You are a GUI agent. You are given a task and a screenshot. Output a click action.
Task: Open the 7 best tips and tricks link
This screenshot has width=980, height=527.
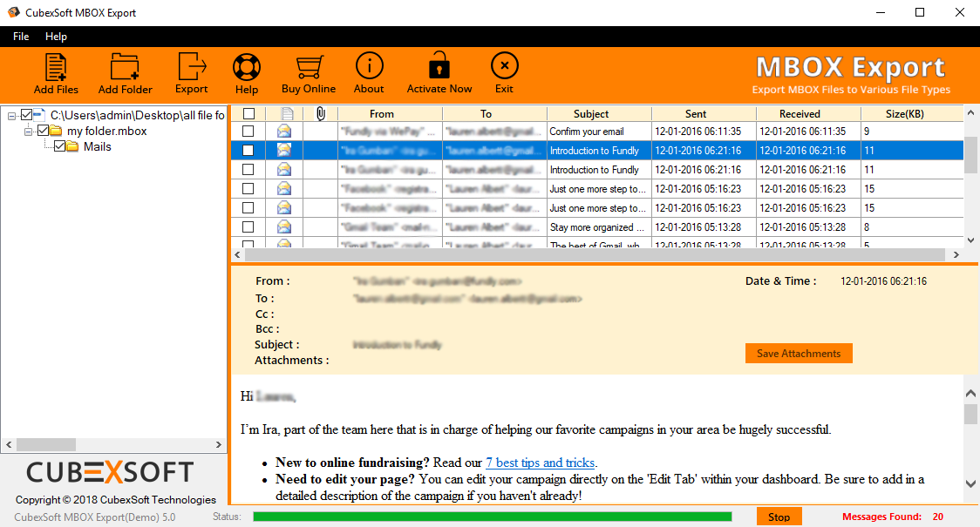[540, 463]
